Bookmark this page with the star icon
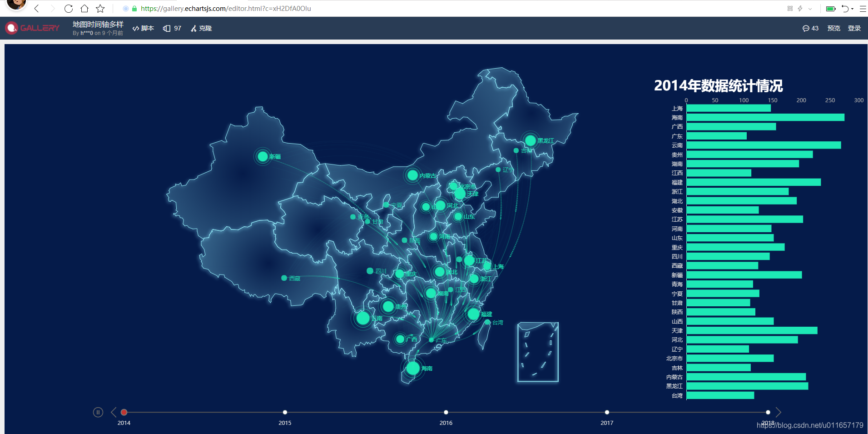The width and height of the screenshot is (868, 434). (x=100, y=9)
